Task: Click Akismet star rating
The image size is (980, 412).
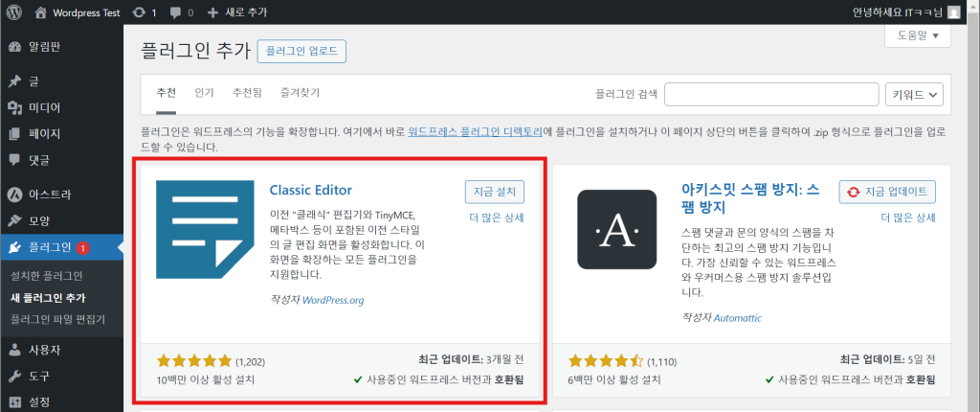Action: point(606,360)
